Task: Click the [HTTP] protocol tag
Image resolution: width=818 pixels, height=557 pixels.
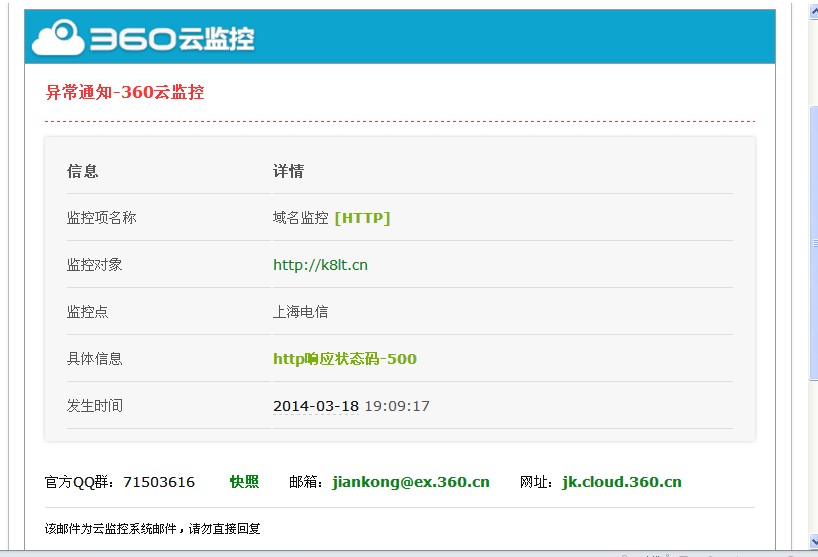Action: (x=362, y=218)
